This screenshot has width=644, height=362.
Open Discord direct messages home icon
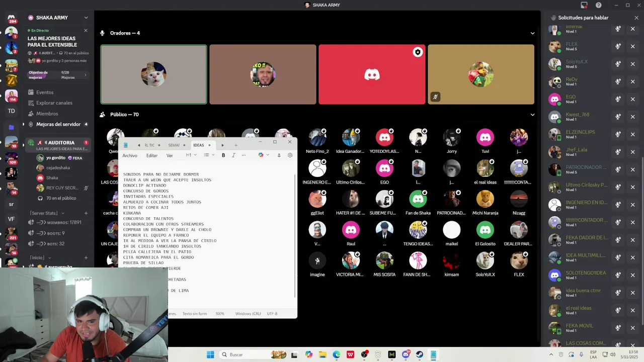11,18
